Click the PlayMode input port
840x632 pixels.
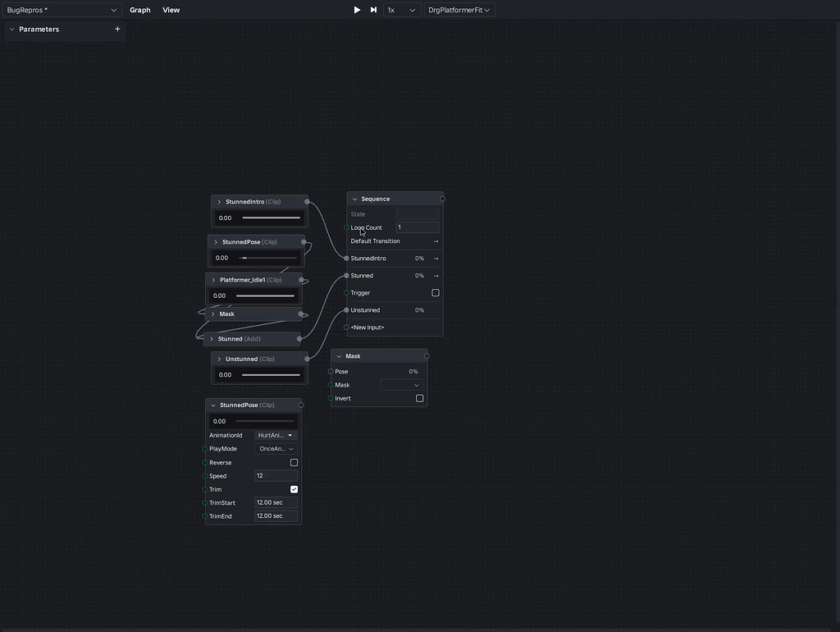tap(205, 449)
